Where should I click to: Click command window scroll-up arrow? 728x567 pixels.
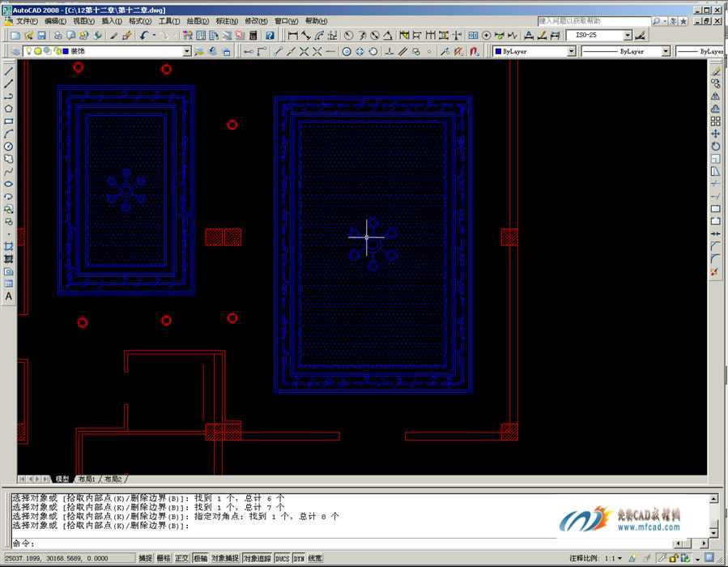(x=713, y=499)
